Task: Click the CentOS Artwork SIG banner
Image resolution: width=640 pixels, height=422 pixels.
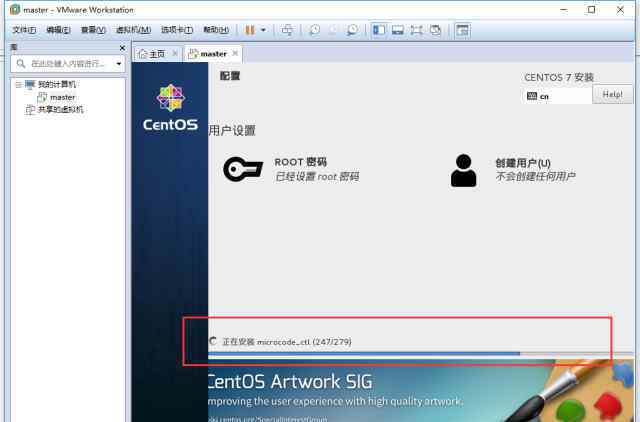Action: point(420,391)
